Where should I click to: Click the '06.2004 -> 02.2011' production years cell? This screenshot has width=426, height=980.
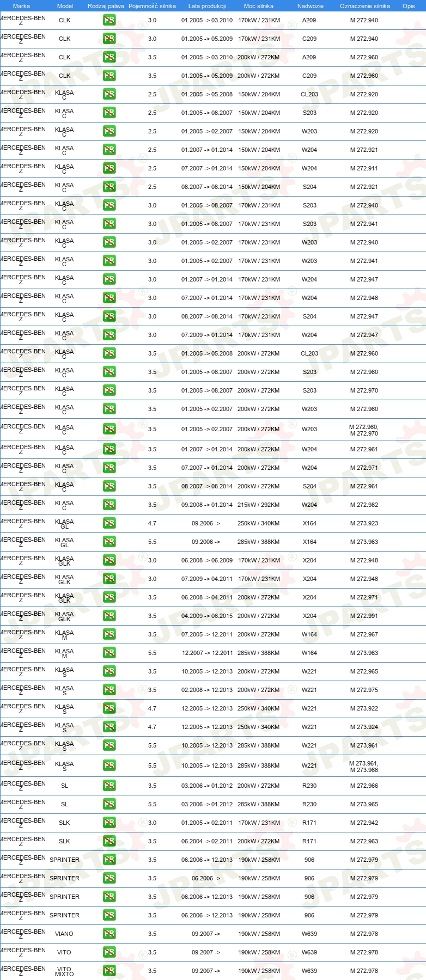[x=207, y=842]
